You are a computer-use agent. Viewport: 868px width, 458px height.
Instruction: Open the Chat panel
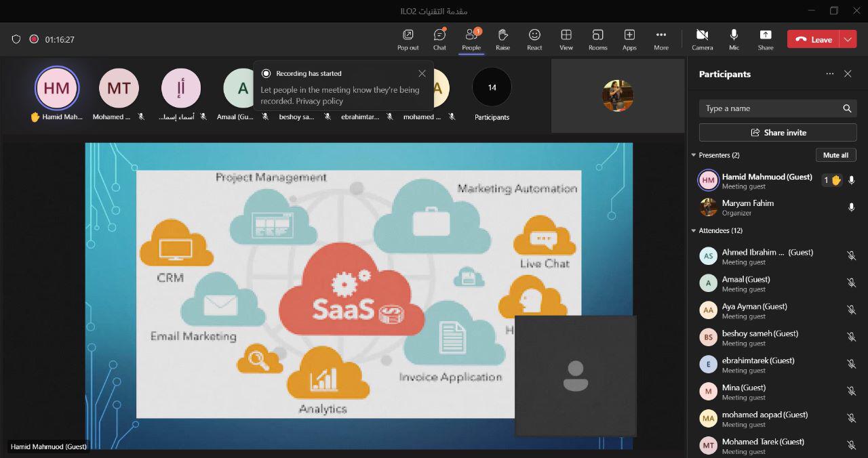click(x=439, y=39)
